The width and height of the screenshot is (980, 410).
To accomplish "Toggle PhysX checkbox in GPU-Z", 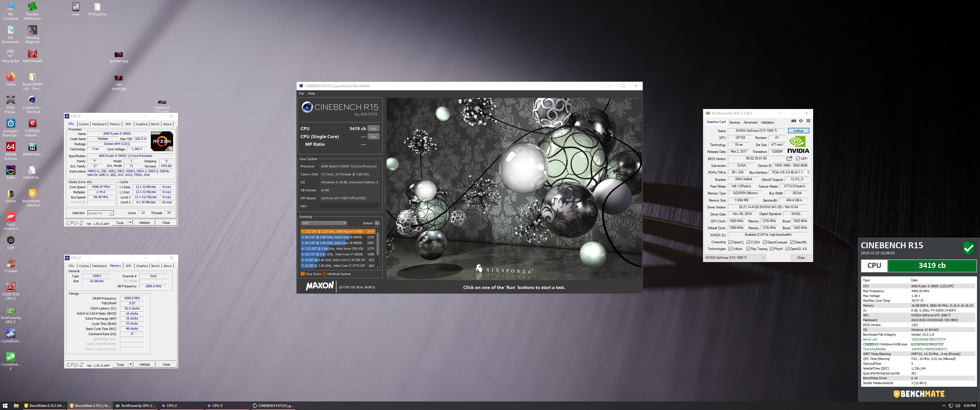I will (x=771, y=249).
